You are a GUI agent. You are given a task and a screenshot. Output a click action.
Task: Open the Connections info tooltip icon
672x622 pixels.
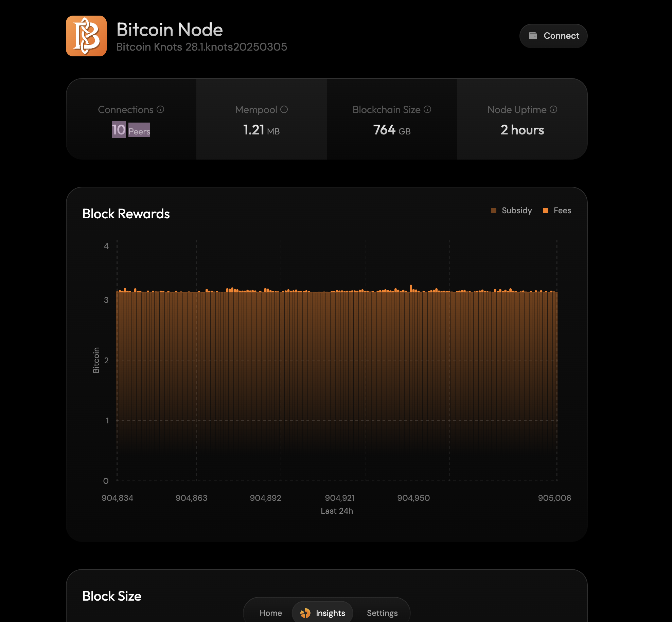[160, 109]
